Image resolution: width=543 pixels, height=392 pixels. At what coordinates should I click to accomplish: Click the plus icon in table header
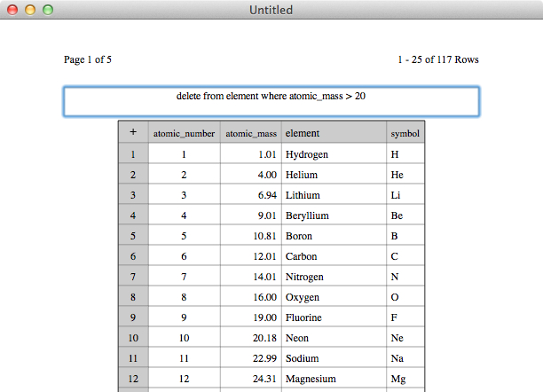[133, 132]
